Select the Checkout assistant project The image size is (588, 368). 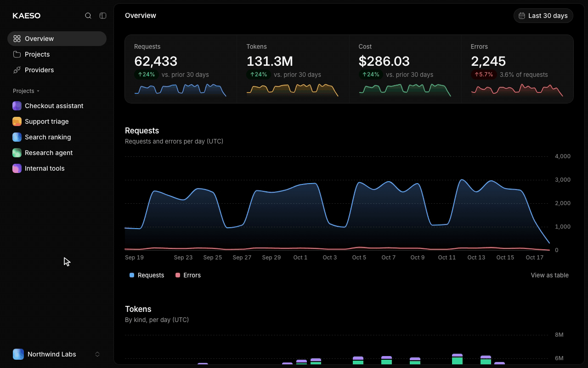pos(57,106)
